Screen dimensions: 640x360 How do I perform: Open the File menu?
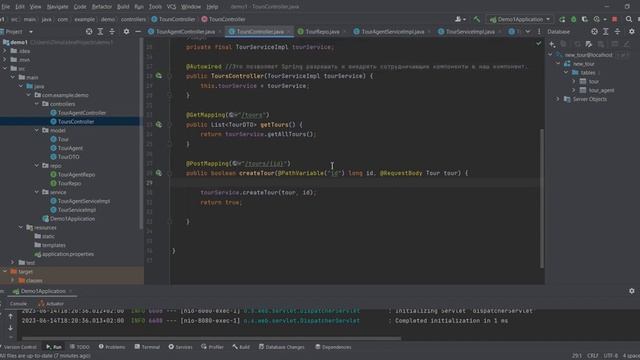coord(5,7)
